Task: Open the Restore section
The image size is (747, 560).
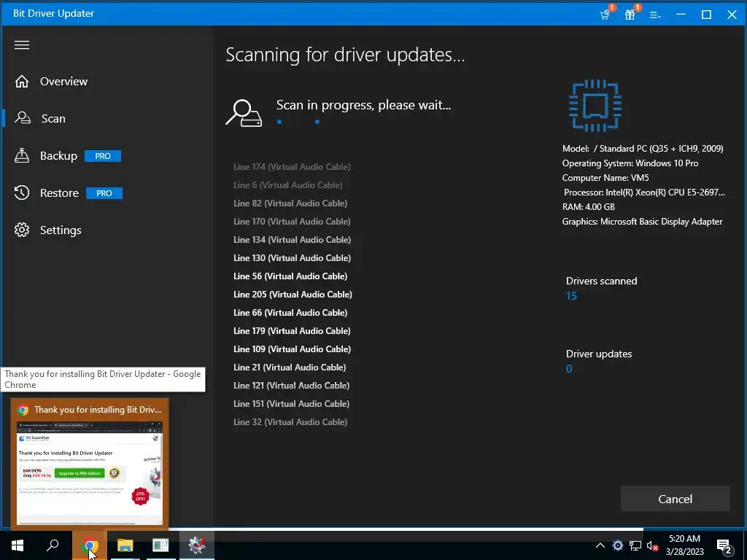Action: 59,192
